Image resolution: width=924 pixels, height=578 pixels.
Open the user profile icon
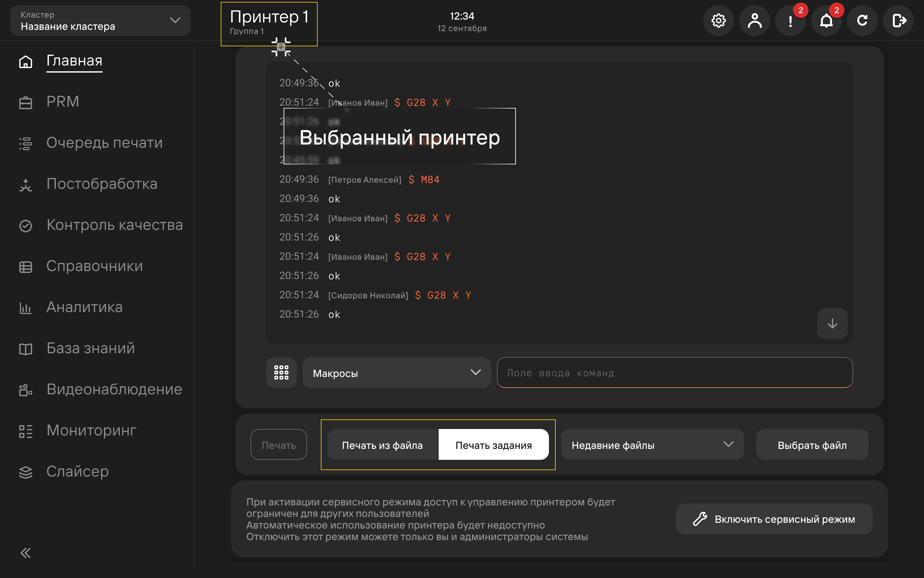coord(755,21)
